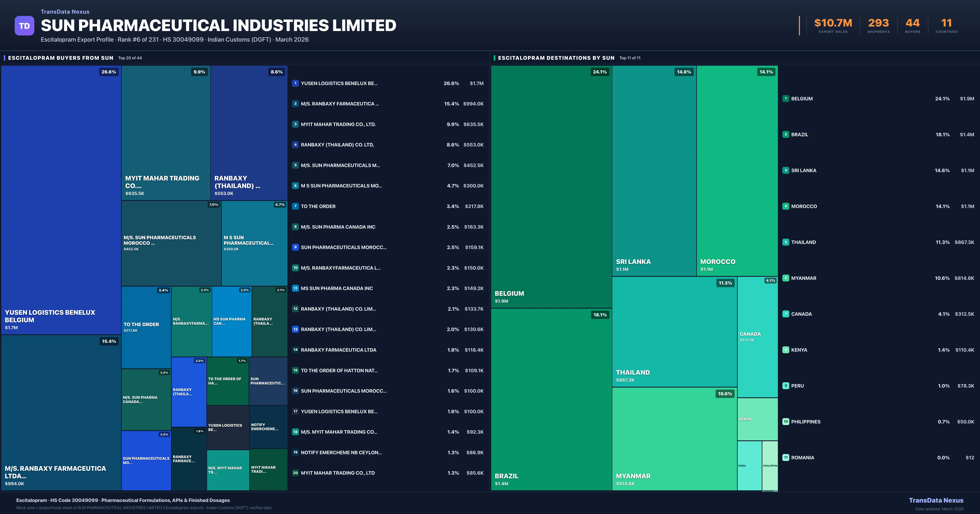Click the TransData Nexus header label
Viewport: 980px width, 514px height.
click(65, 12)
